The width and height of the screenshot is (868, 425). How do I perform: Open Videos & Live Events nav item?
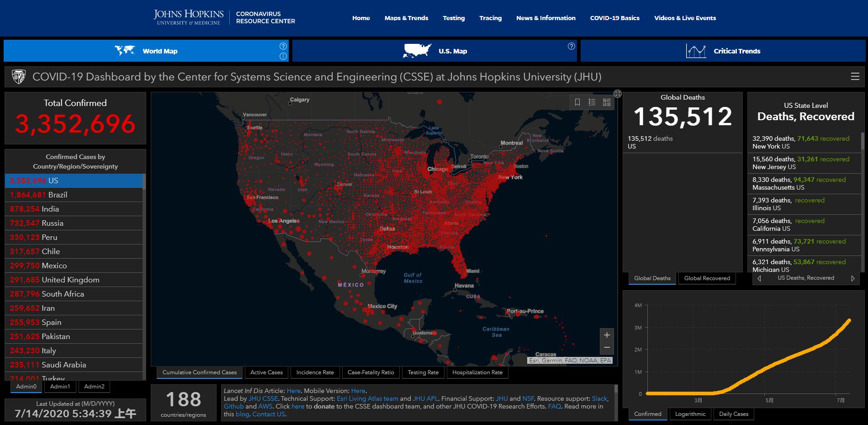(685, 18)
